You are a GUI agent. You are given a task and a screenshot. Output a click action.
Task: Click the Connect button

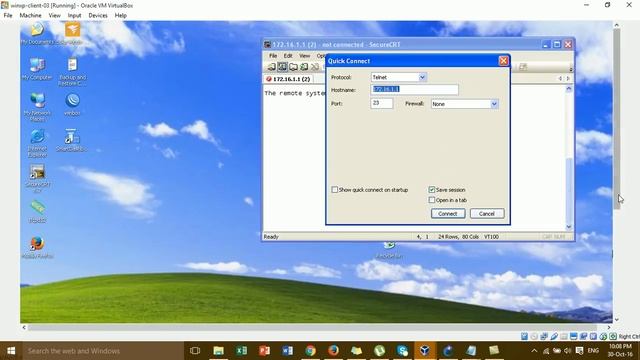click(448, 213)
